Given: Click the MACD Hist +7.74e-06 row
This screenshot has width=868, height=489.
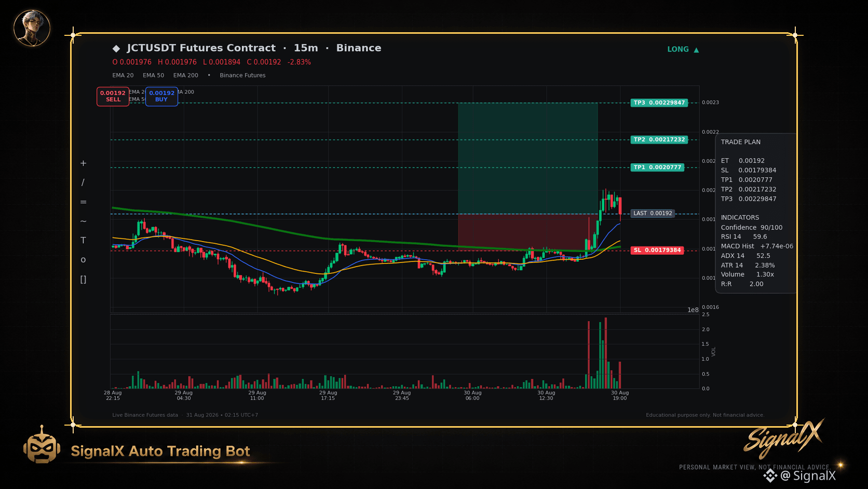Looking at the screenshot, I should point(757,246).
